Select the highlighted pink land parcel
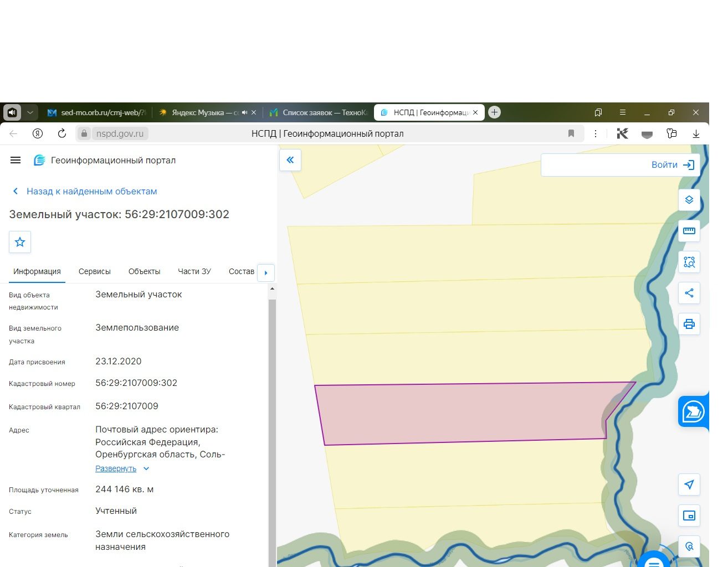The image size is (728, 567). [x=460, y=413]
